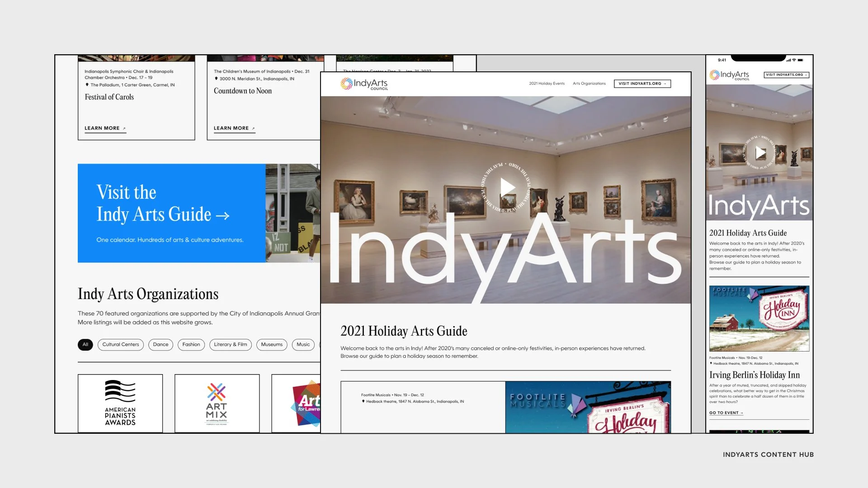This screenshot has width=868, height=488.
Task: Play the video in the desktop hero
Action: pos(507,187)
